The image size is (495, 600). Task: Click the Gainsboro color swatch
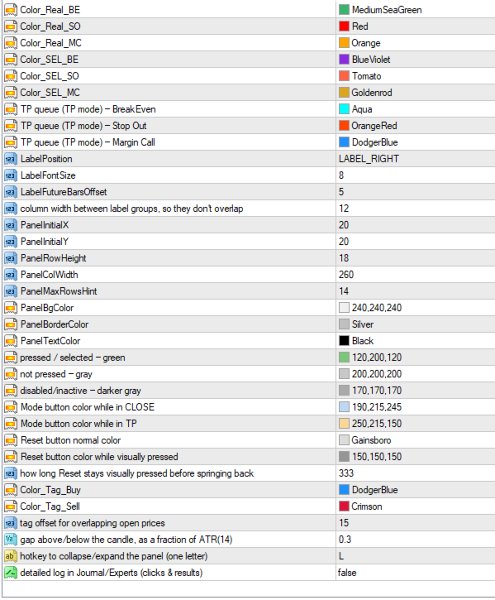pyautogui.click(x=344, y=440)
